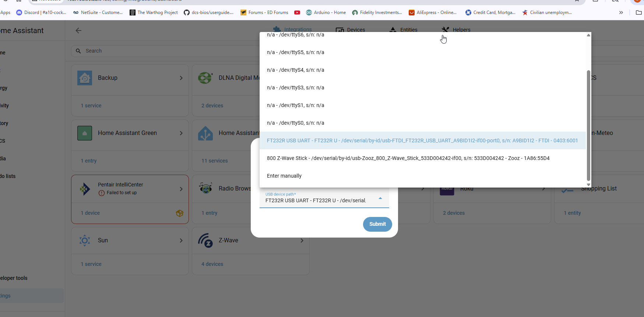Open the 2 devices link under Roku
This screenshot has height=317, width=644.
(454, 213)
